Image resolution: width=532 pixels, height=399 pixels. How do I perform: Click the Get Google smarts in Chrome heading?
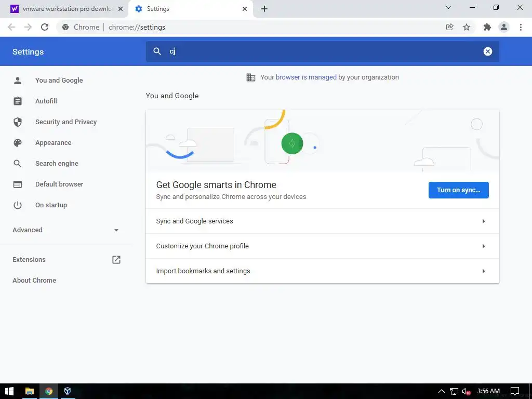(x=216, y=185)
